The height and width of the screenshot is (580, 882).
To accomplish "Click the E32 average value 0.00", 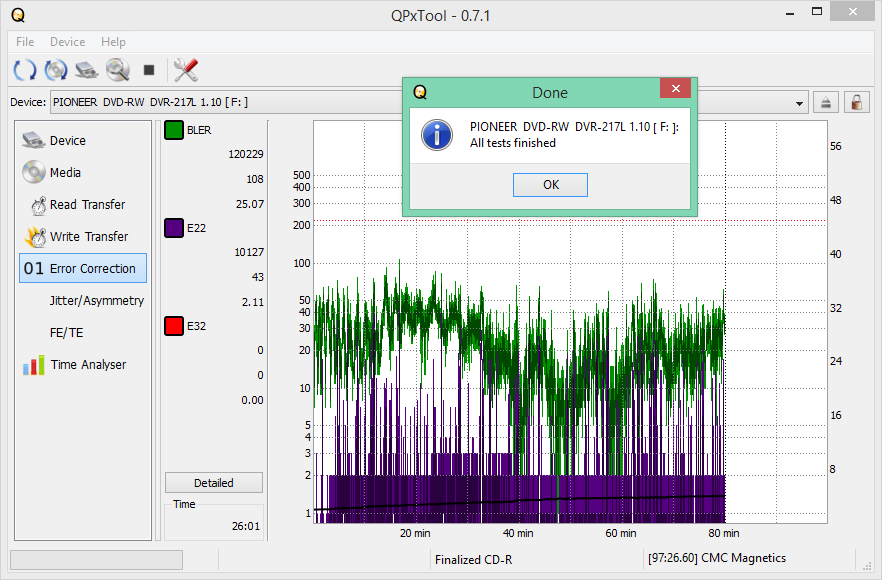I will coord(252,400).
